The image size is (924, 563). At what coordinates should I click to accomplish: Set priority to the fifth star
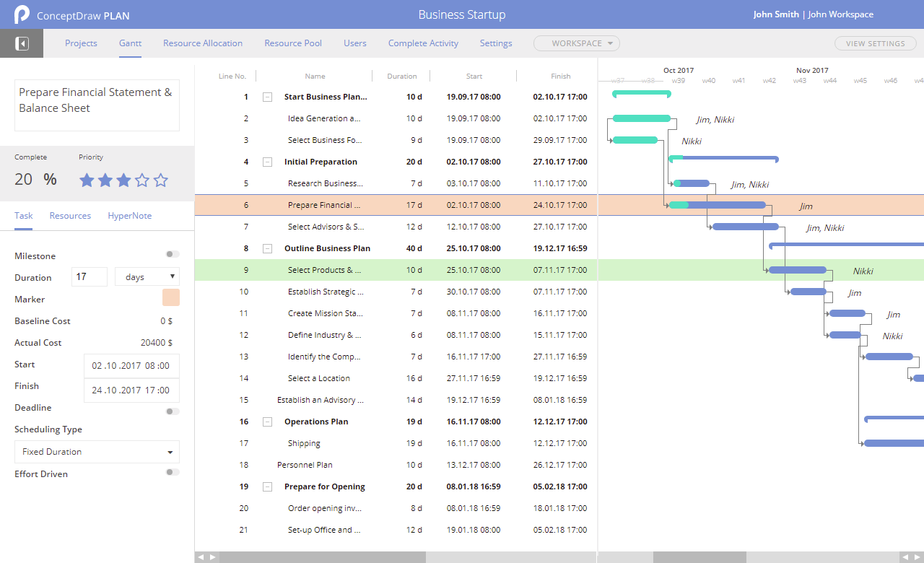click(x=161, y=180)
